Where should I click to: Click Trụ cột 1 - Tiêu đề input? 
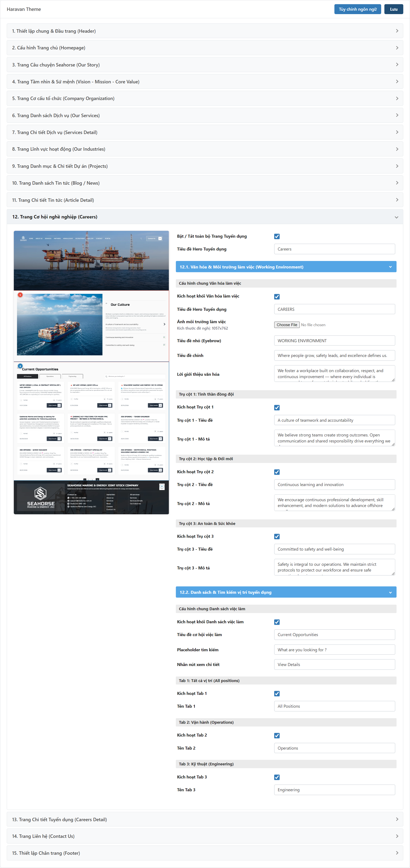click(334, 420)
